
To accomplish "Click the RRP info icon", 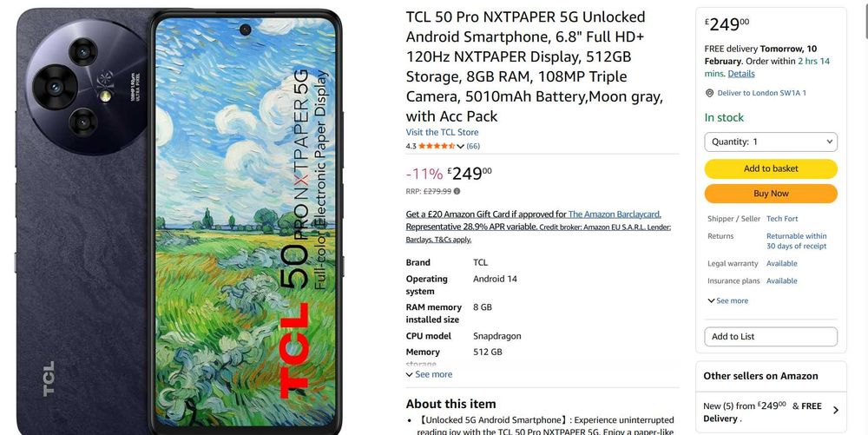I will (457, 192).
